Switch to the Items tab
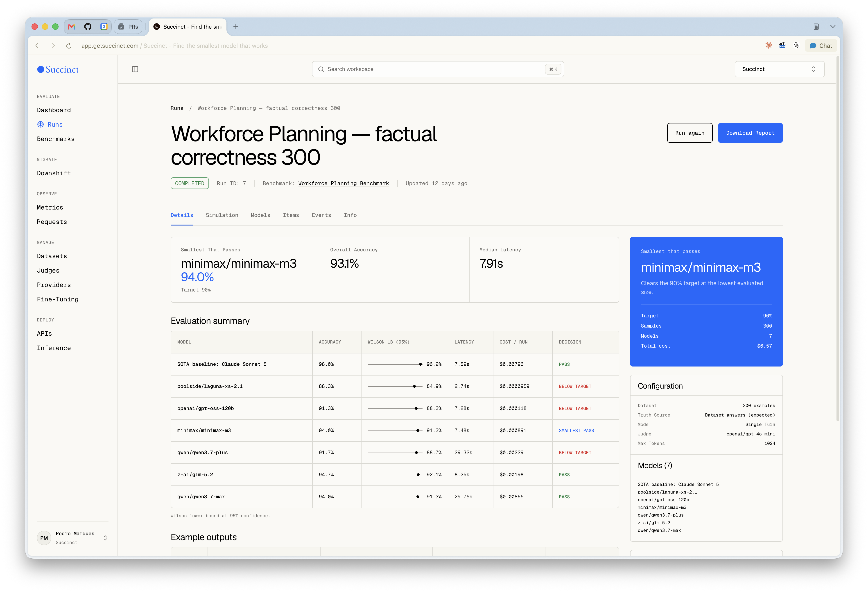Viewport: 868px width, 592px height. pos(291,215)
